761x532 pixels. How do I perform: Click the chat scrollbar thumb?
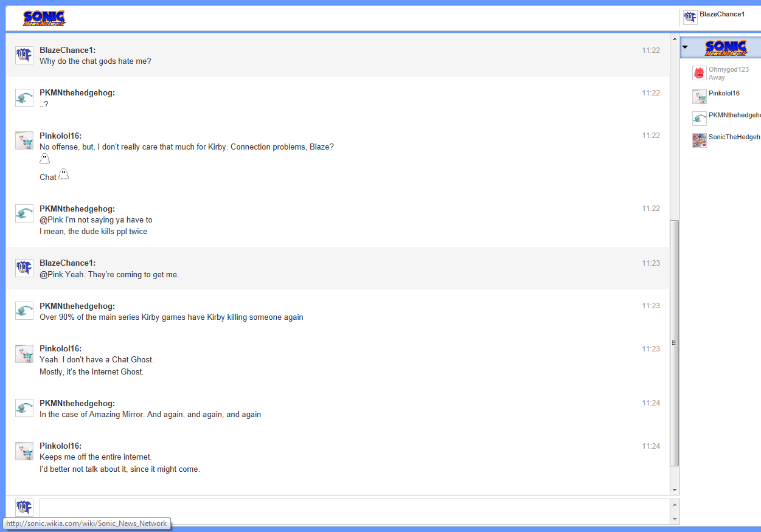pyautogui.click(x=674, y=343)
